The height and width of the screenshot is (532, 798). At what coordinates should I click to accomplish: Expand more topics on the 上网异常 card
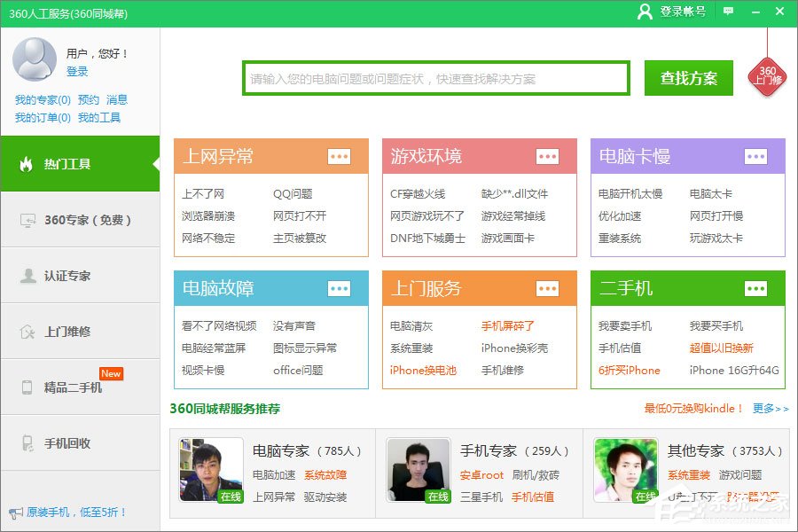(340, 155)
